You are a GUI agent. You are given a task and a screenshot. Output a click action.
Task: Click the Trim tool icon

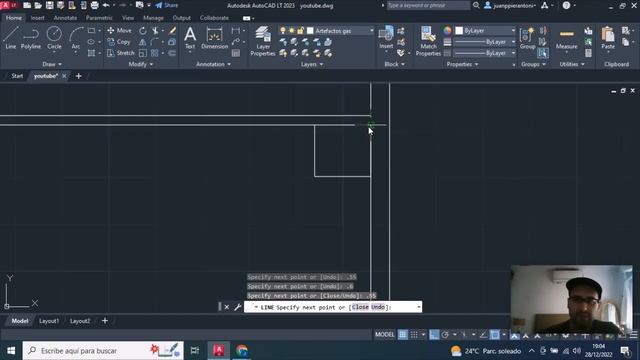point(155,31)
